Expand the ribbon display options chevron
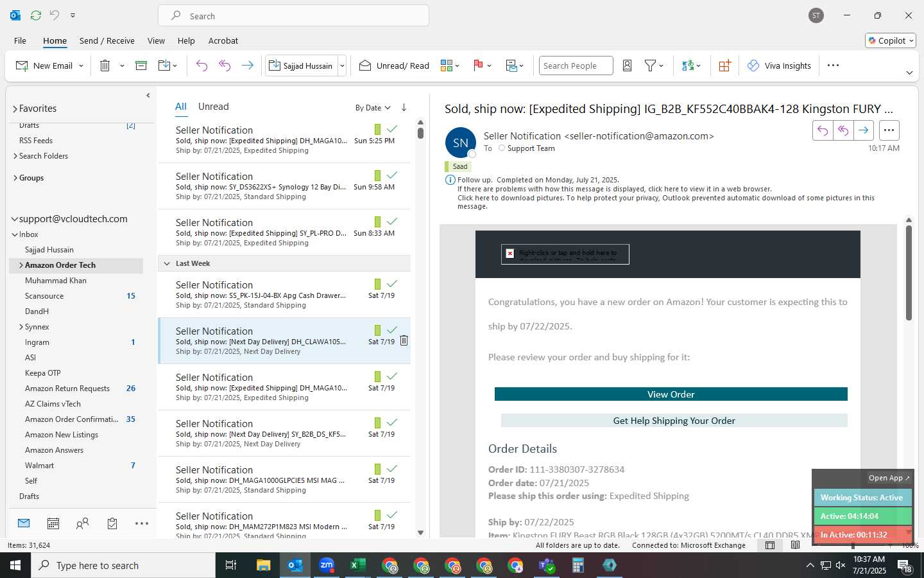This screenshot has height=578, width=924. coord(909,73)
